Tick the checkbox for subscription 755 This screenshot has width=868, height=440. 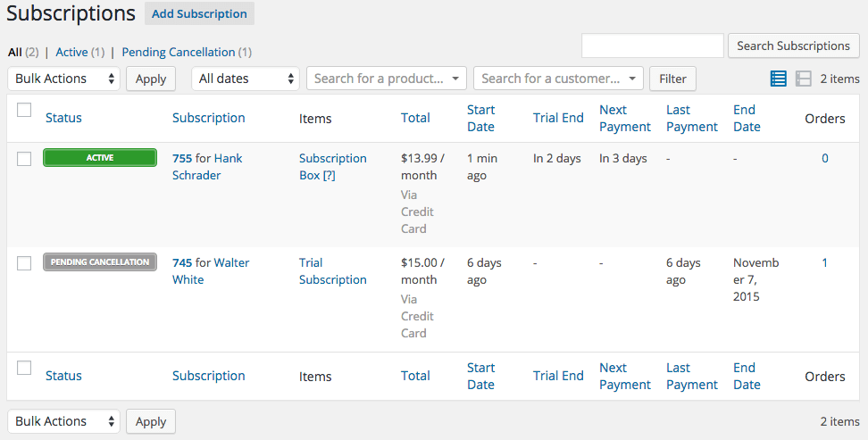24,159
